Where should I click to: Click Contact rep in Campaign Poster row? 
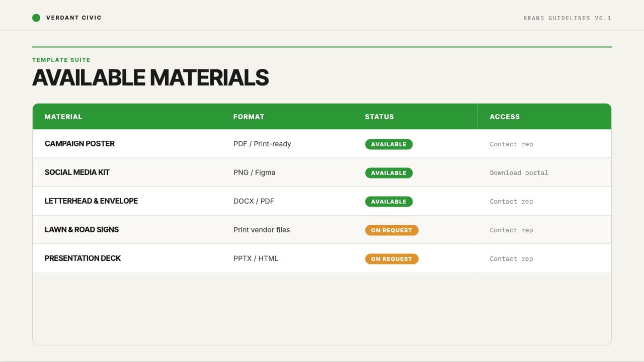(x=511, y=144)
